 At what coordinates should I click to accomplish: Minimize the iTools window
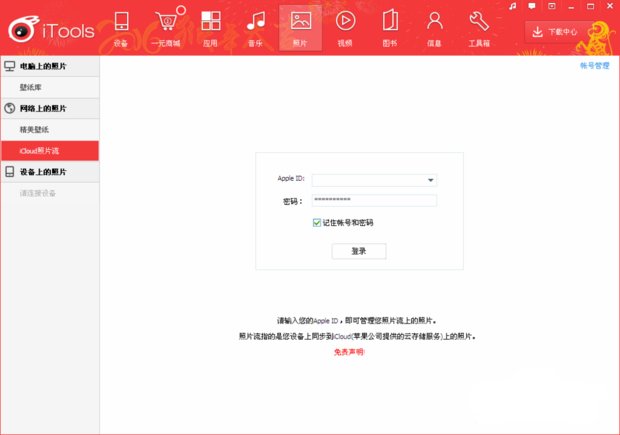pyautogui.click(x=571, y=6)
